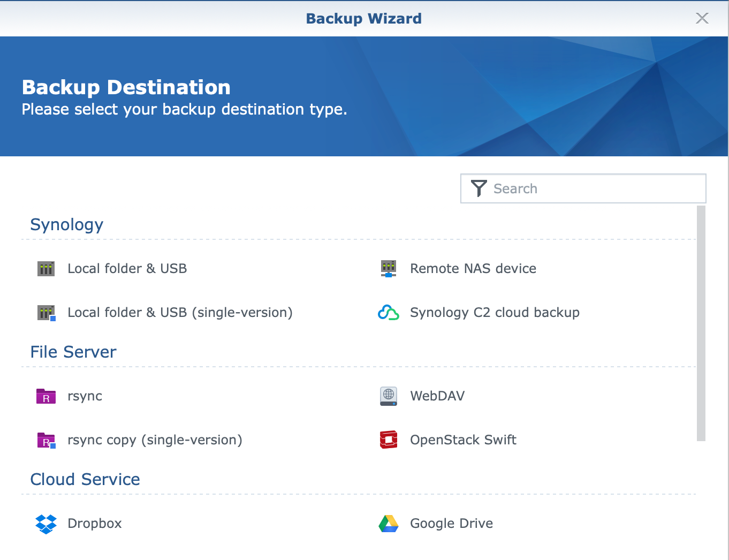The width and height of the screenshot is (729, 560).
Task: Choose the 'Dropbox' label
Action: 95,524
